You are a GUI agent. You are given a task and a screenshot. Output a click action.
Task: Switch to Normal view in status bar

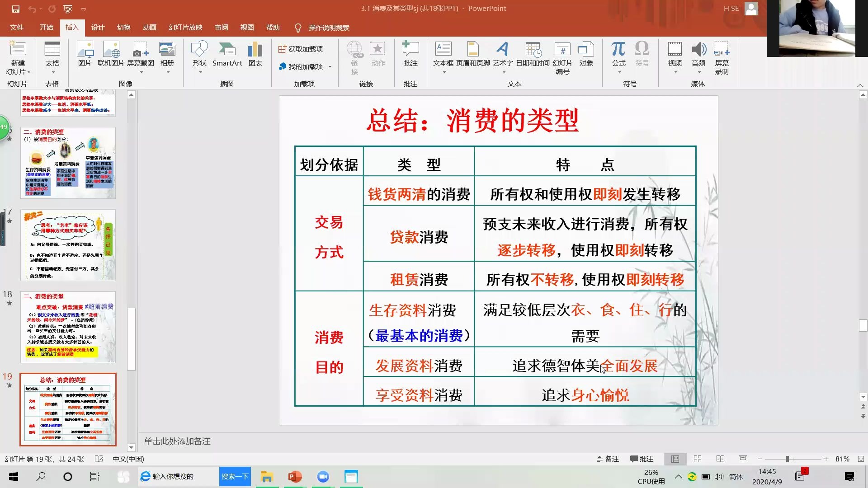coord(675,459)
